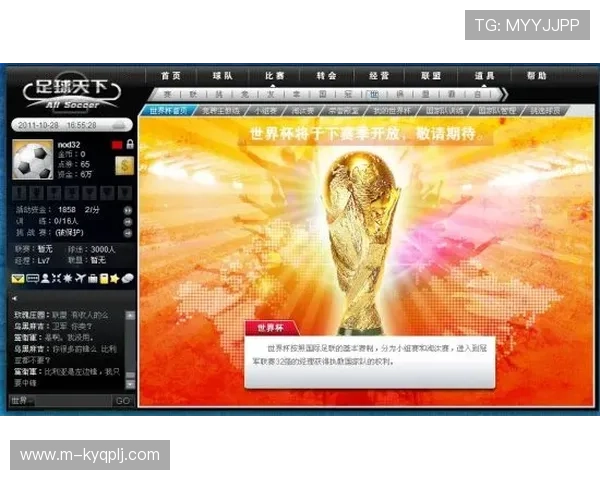Click the 2011-10-28 date and time display
600x480 pixels.
58,125
